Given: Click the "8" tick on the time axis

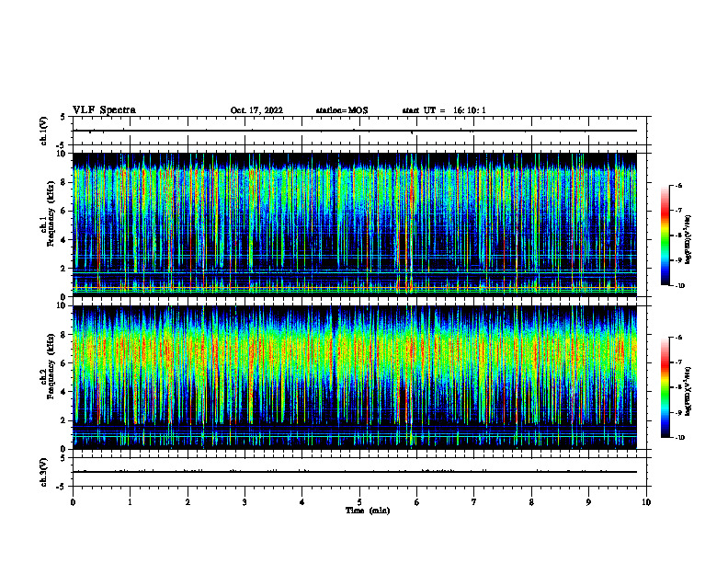Looking at the screenshot, I should (531, 502).
